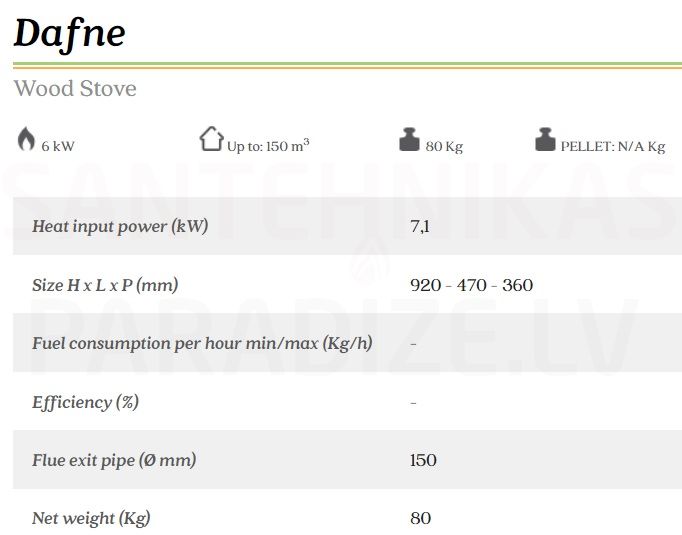
Task: Click the pellet weight icon
Action: 545,140
